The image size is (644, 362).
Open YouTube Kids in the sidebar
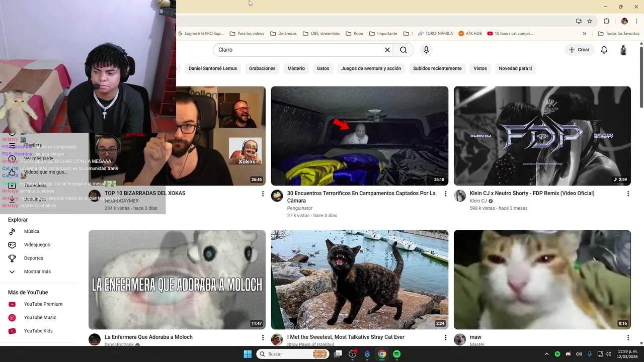38,331
